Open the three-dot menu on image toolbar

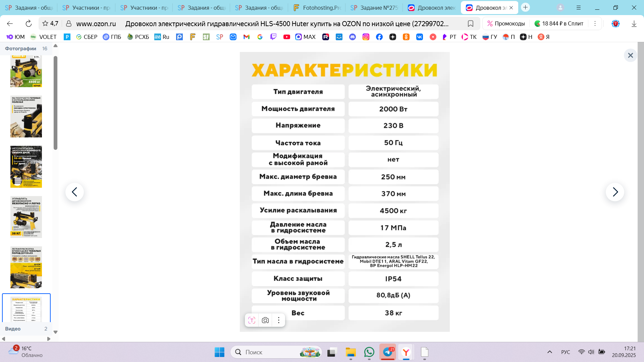point(278,320)
